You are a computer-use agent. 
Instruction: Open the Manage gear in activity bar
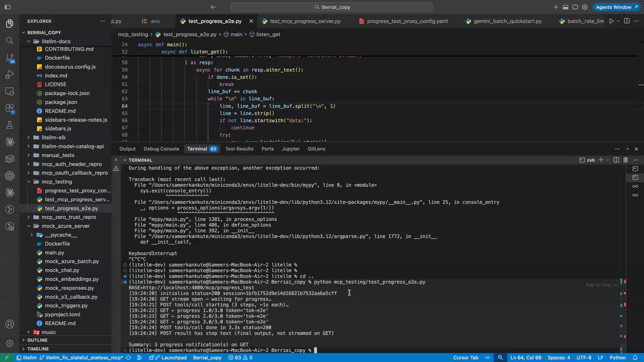coord(10,342)
